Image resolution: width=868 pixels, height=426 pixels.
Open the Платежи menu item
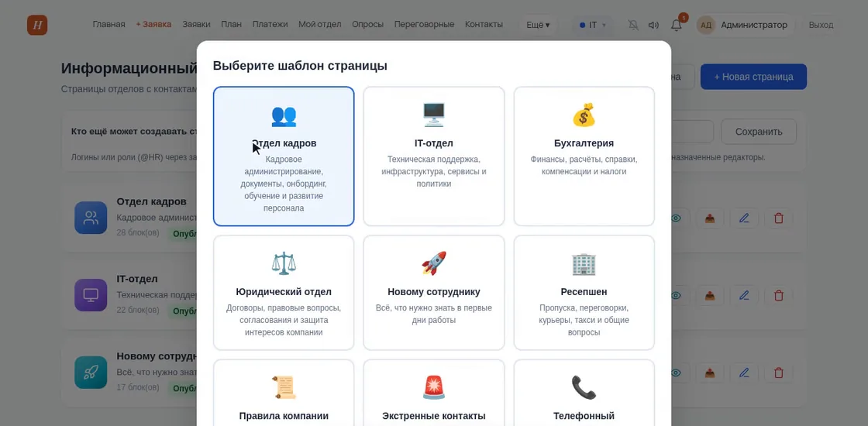click(270, 24)
